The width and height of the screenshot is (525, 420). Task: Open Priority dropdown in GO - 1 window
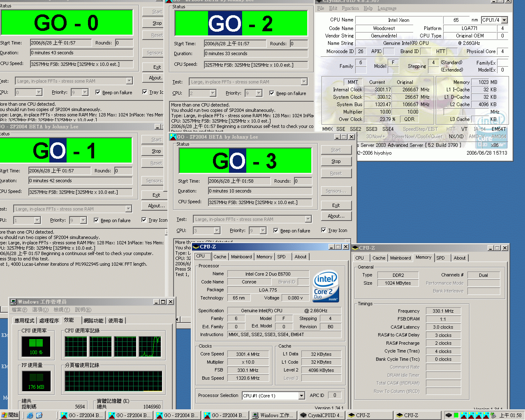pyautogui.click(x=83, y=220)
